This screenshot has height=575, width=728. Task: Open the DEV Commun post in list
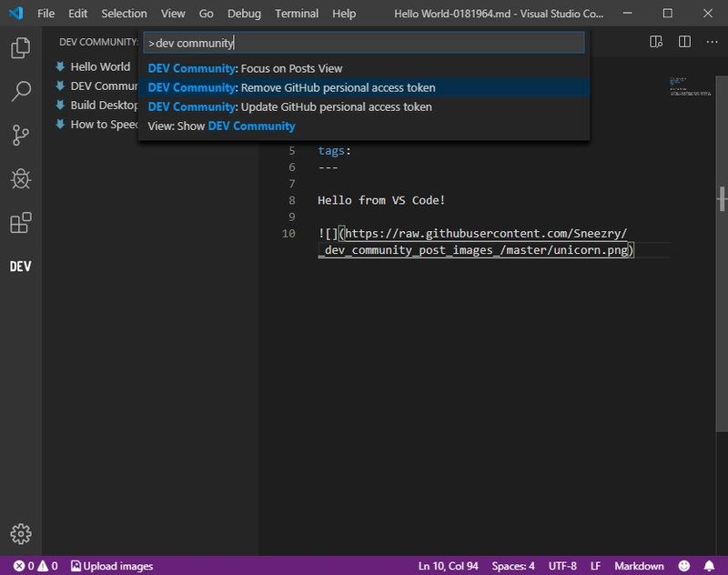click(x=104, y=86)
